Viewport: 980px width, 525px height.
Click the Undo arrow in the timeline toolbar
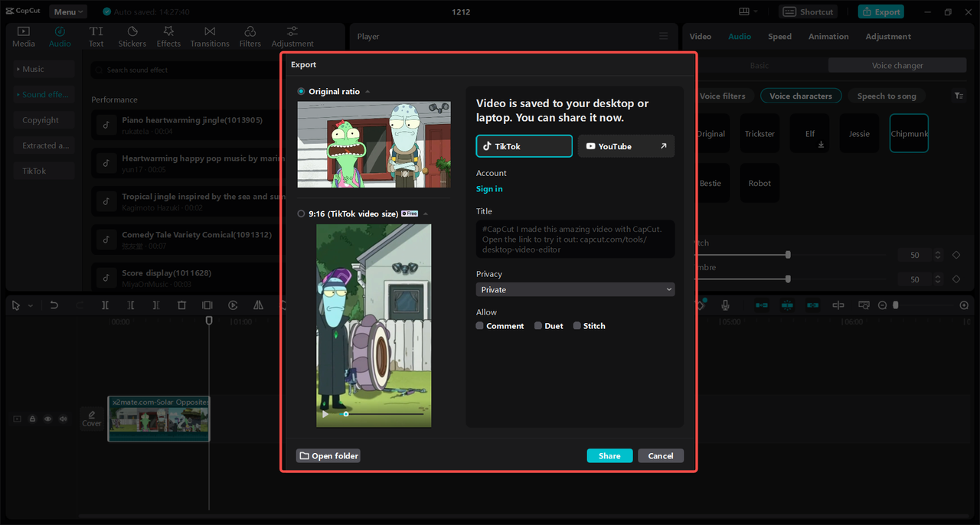(54, 305)
